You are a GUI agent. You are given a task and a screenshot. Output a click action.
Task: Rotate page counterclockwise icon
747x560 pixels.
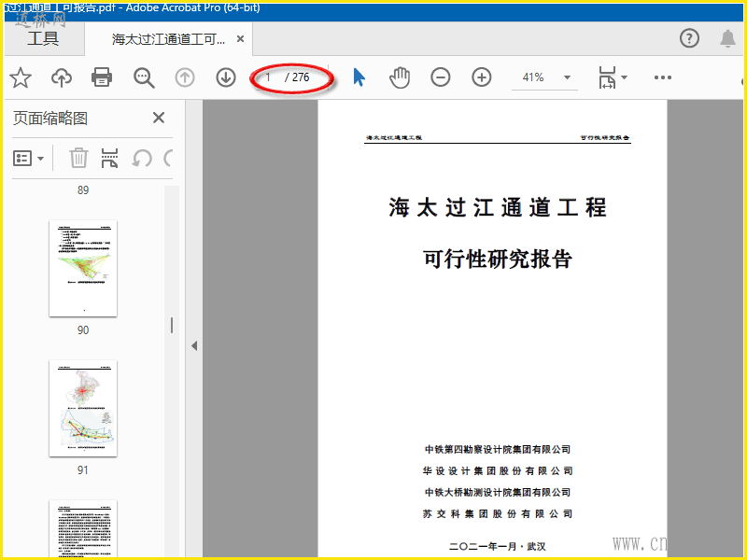pyautogui.click(x=142, y=158)
